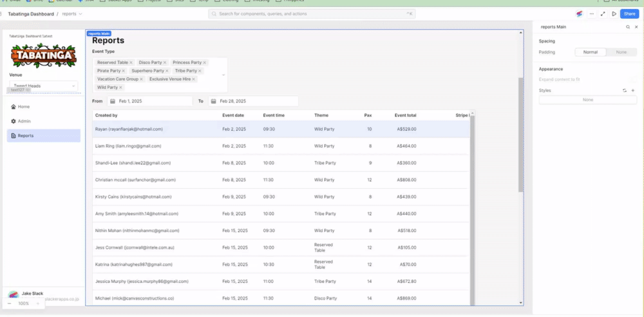Remove the Tribe Party tag
644x317 pixels.
[200, 71]
